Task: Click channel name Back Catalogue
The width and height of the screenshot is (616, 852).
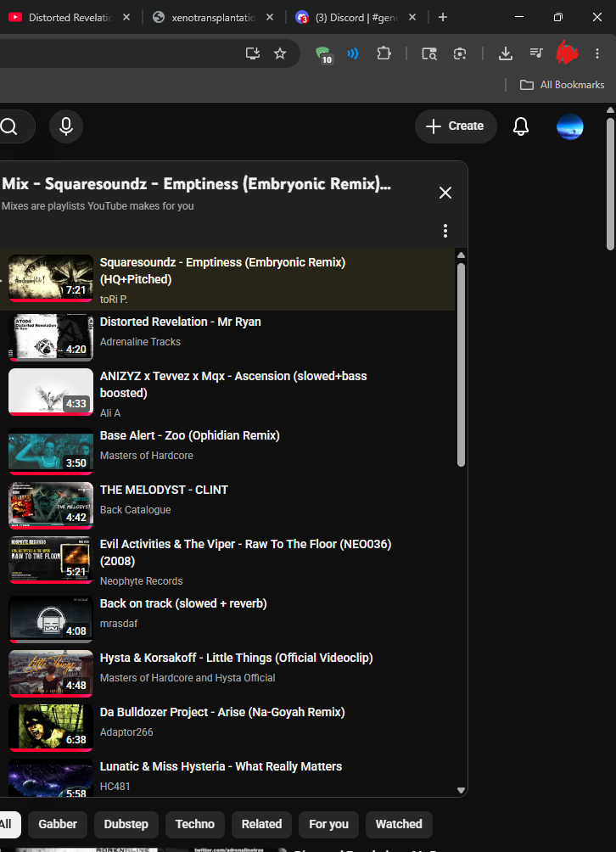Action: [x=135, y=510]
